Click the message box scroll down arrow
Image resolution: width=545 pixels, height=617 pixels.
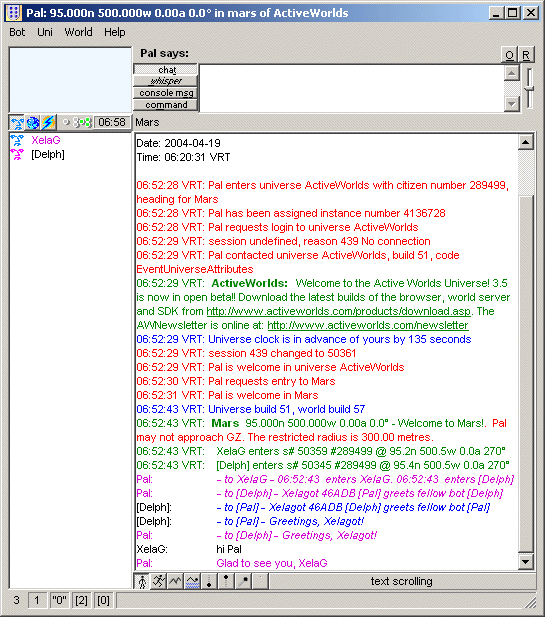pos(512,104)
